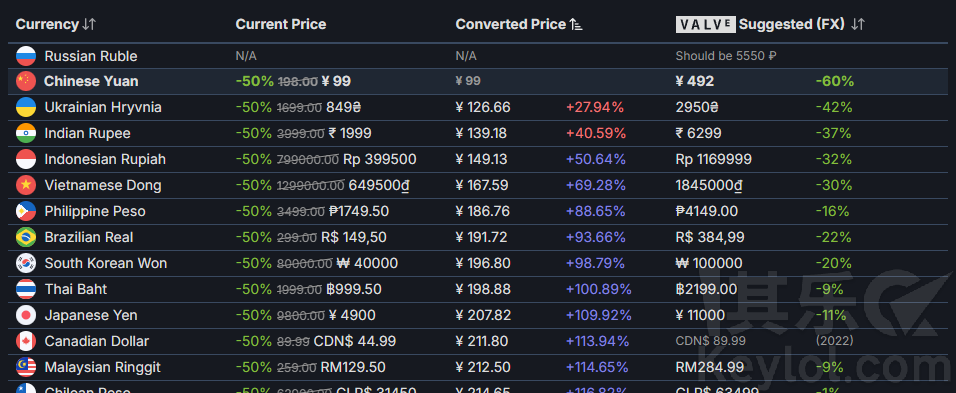Select the Malaysian Ringgit row label
Image resolution: width=956 pixels, height=393 pixels.
tap(102, 367)
